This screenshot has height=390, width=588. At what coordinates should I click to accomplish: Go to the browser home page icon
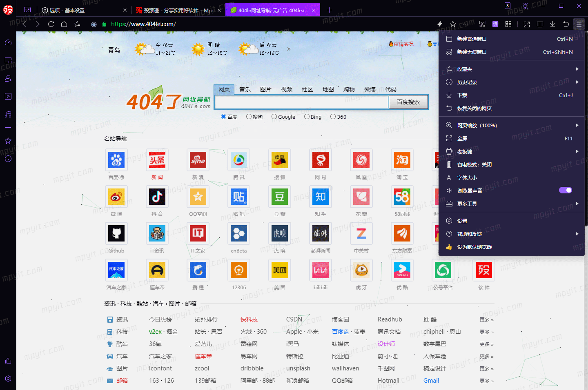coord(64,24)
